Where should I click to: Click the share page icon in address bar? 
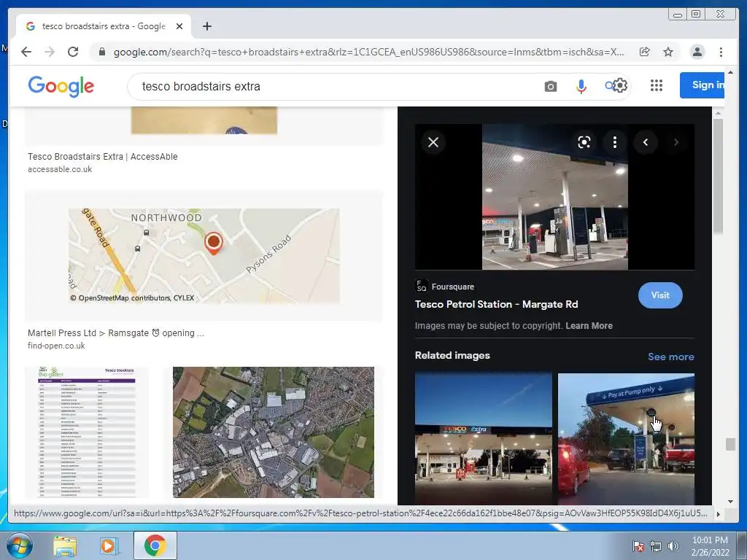point(645,52)
